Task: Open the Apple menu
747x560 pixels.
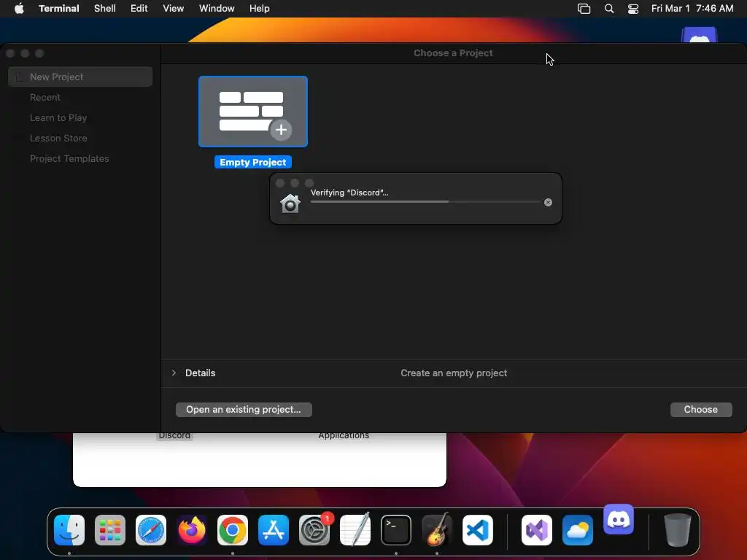Action: point(19,9)
